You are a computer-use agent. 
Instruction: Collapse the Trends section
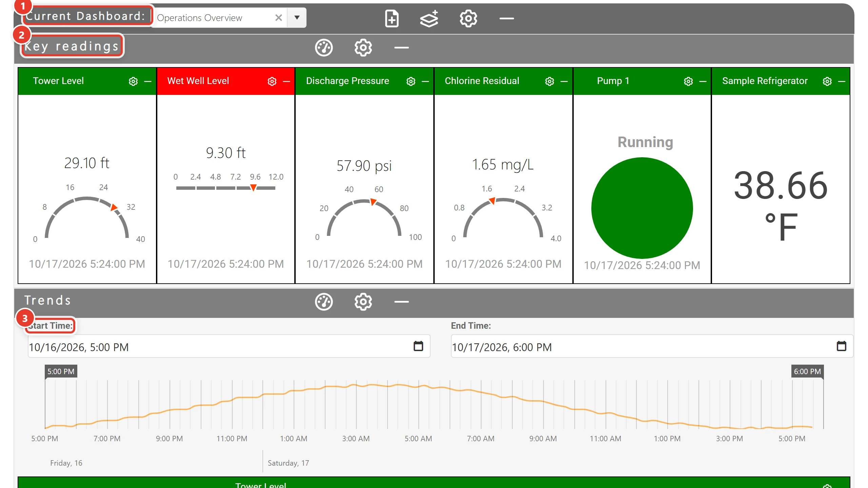click(401, 302)
